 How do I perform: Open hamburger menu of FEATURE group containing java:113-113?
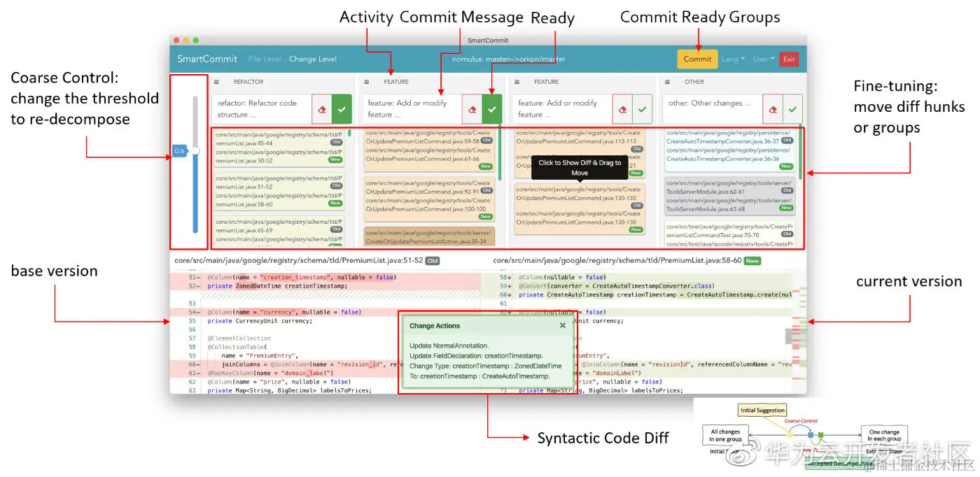[517, 82]
